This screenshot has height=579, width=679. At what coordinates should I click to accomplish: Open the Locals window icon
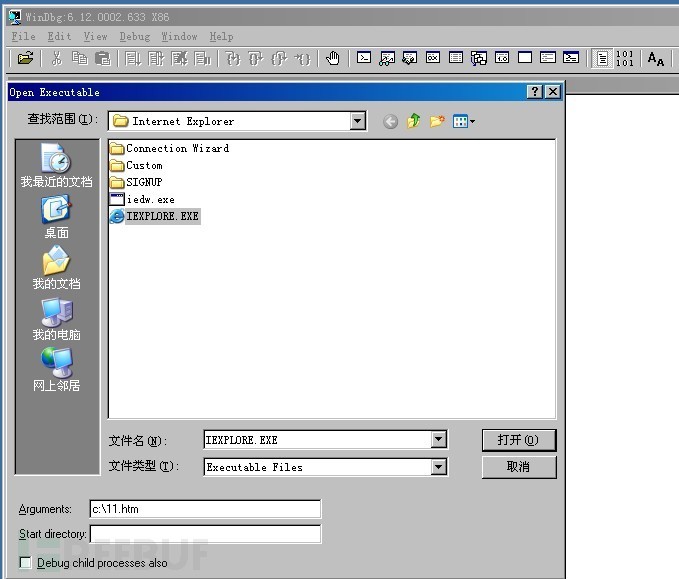pos(410,58)
